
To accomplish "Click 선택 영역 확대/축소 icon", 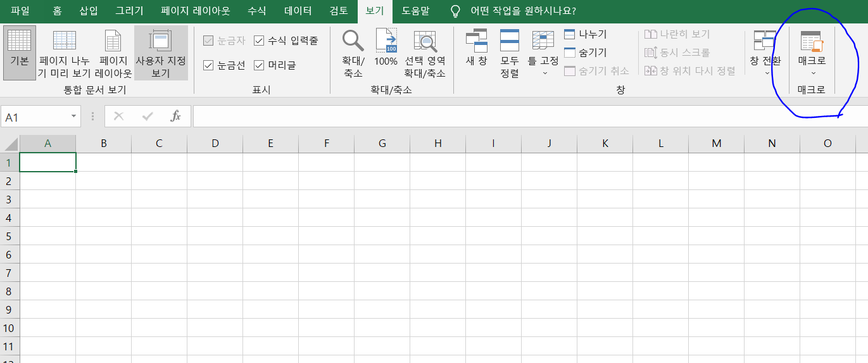I will pyautogui.click(x=425, y=41).
